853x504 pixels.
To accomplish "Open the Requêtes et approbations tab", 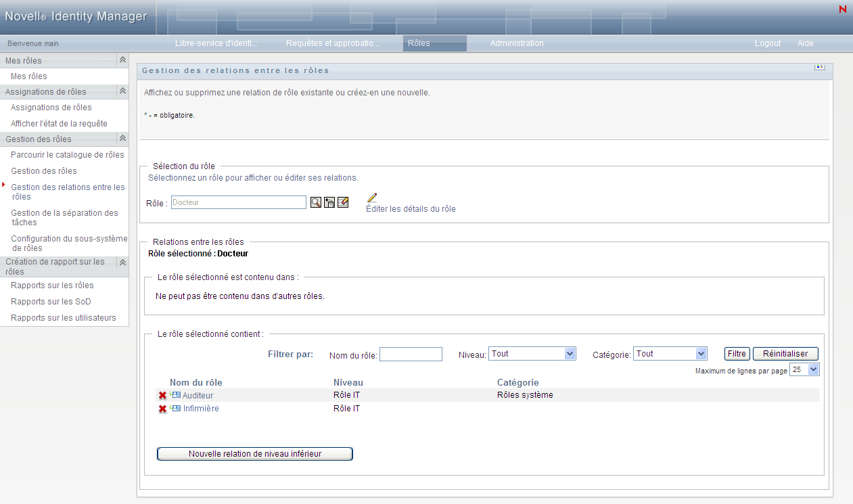I will tap(332, 43).
